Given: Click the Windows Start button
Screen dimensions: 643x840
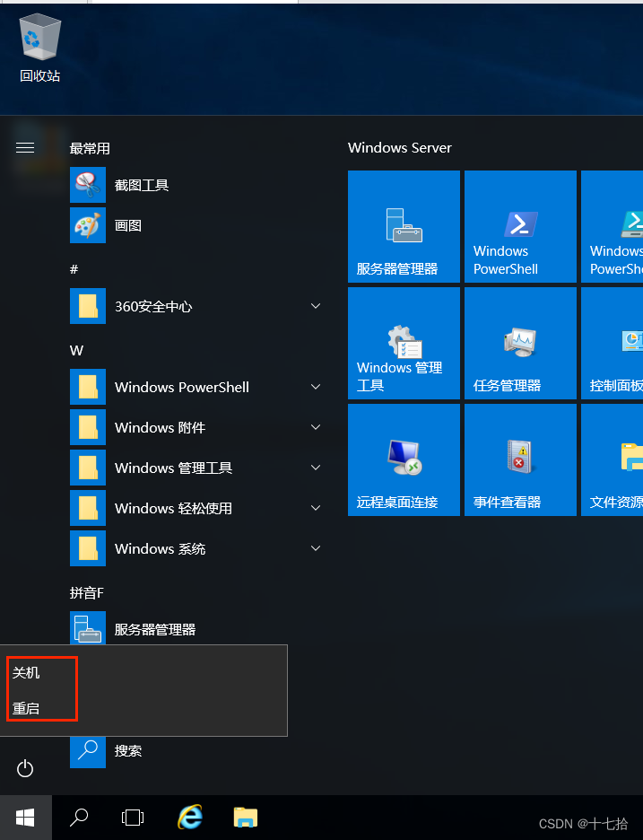Looking at the screenshot, I should tap(26, 818).
